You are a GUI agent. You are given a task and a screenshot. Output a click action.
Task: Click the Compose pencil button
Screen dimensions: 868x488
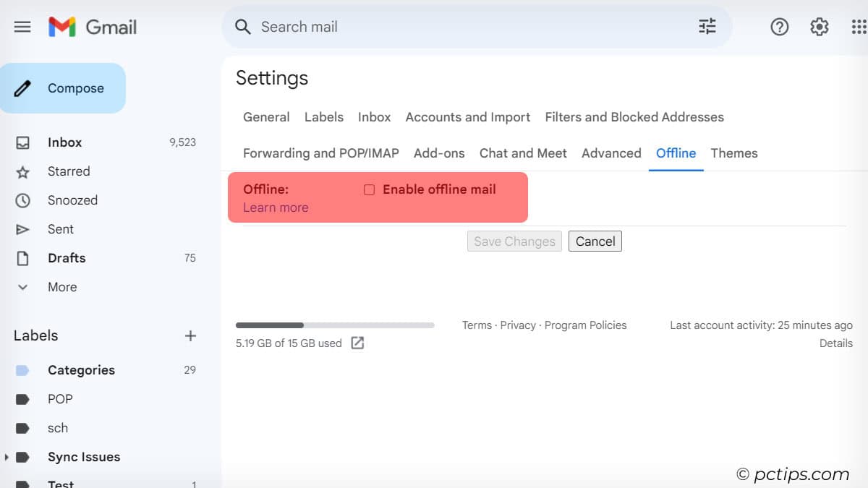click(x=63, y=88)
